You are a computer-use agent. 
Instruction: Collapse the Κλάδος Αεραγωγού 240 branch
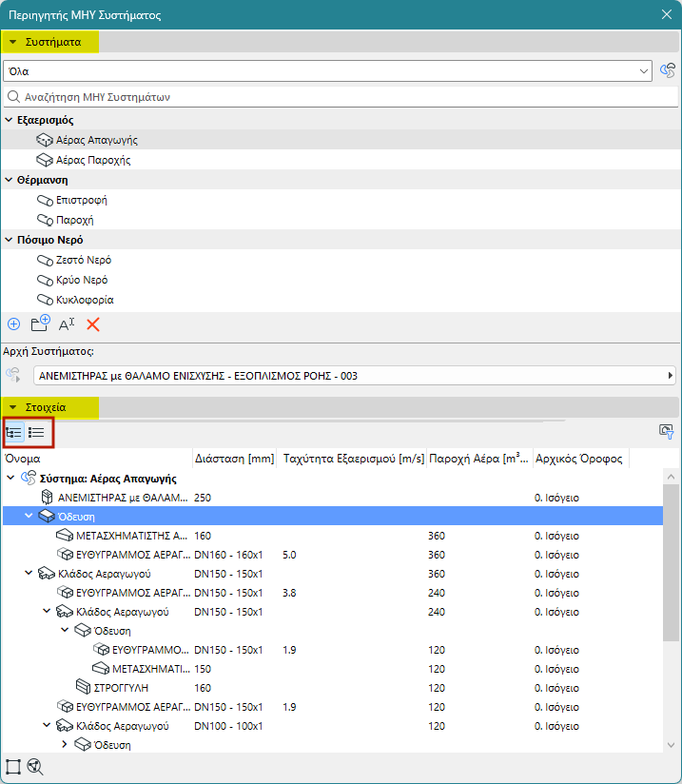pyautogui.click(x=47, y=611)
